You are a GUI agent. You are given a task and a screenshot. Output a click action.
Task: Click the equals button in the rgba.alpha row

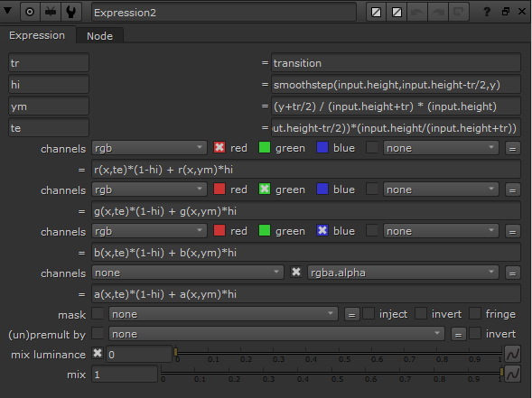click(x=513, y=273)
